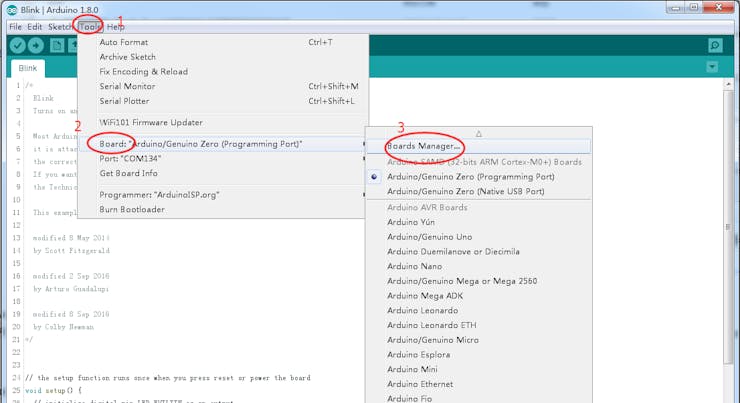Open the Serial Monitor magnifier icon
This screenshot has width=740, height=403.
pos(715,45)
